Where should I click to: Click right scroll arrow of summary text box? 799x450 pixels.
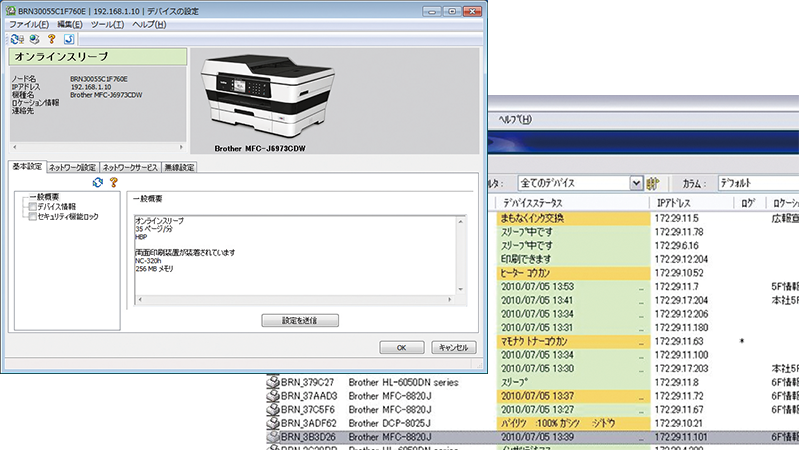tap(449, 300)
